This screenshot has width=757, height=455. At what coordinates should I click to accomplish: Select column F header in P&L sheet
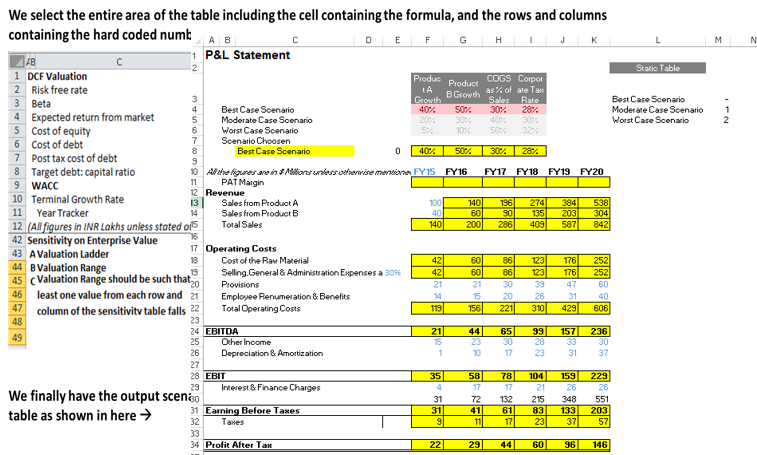pos(427,40)
